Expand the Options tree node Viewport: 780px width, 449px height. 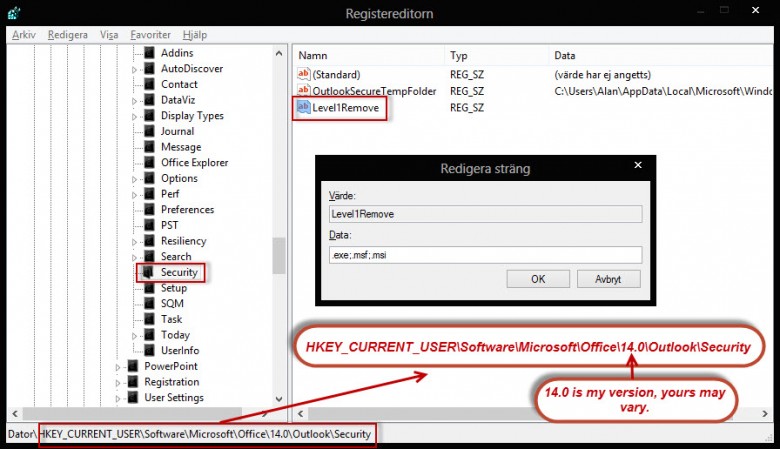click(x=134, y=179)
